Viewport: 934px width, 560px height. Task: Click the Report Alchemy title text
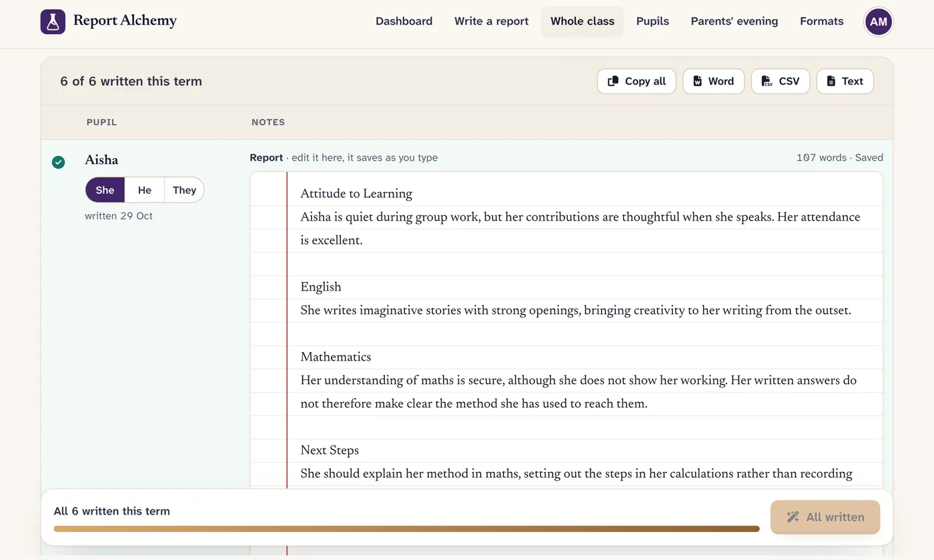(125, 21)
